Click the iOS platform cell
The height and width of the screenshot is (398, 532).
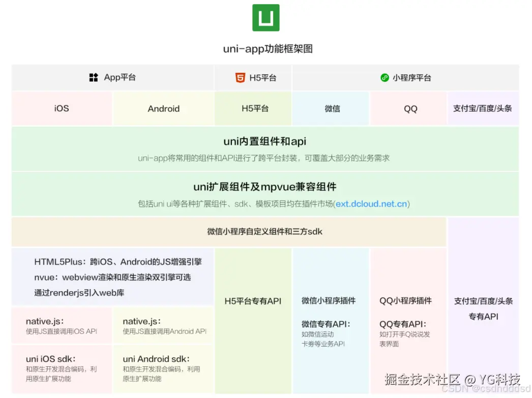click(x=62, y=108)
